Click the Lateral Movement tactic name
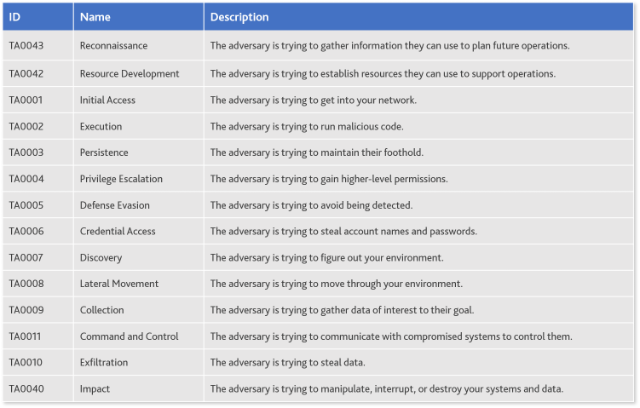The width and height of the screenshot is (640, 408). (x=119, y=284)
